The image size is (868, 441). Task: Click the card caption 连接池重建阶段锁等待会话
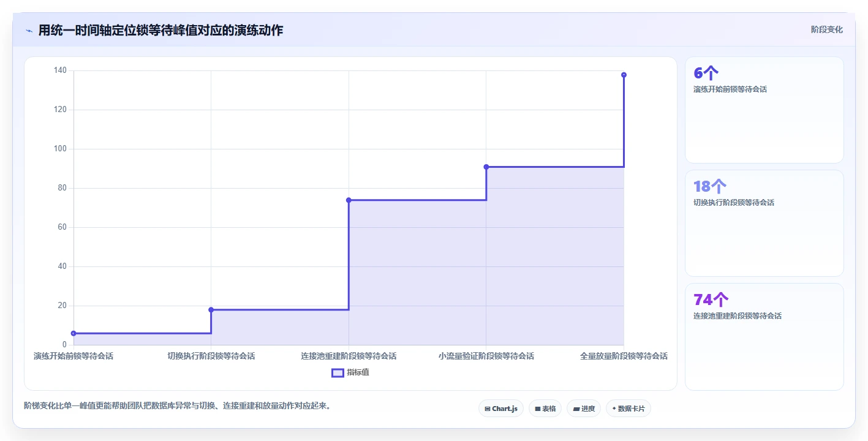(x=738, y=316)
